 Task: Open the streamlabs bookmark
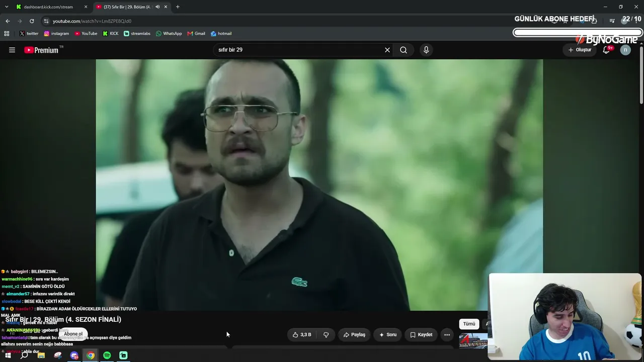click(x=137, y=34)
